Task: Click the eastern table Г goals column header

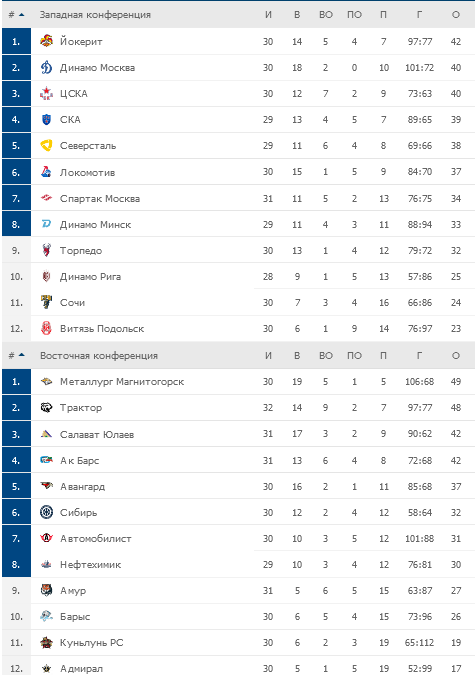Action: click(419, 355)
